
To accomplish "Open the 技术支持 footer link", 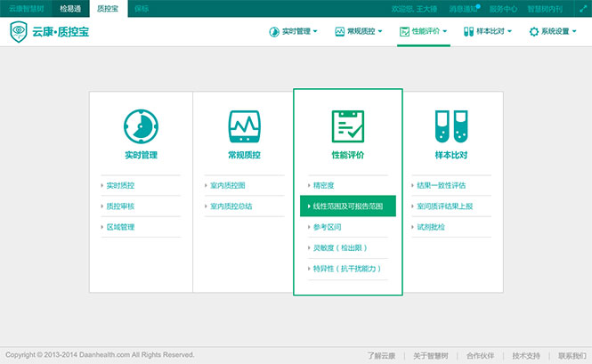I will [526, 356].
